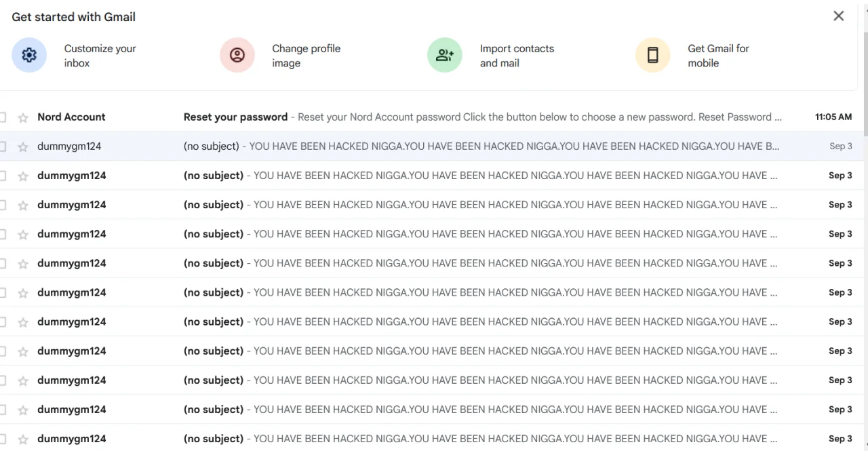This screenshot has width=868, height=451.
Task: Star the first dummygm124 email
Action: (23, 146)
